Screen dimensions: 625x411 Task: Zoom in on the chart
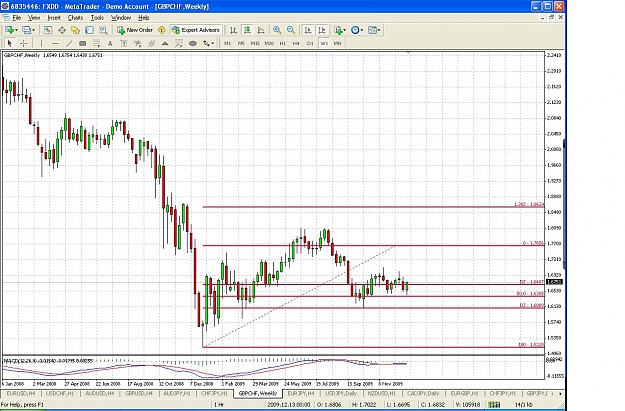coord(277,30)
